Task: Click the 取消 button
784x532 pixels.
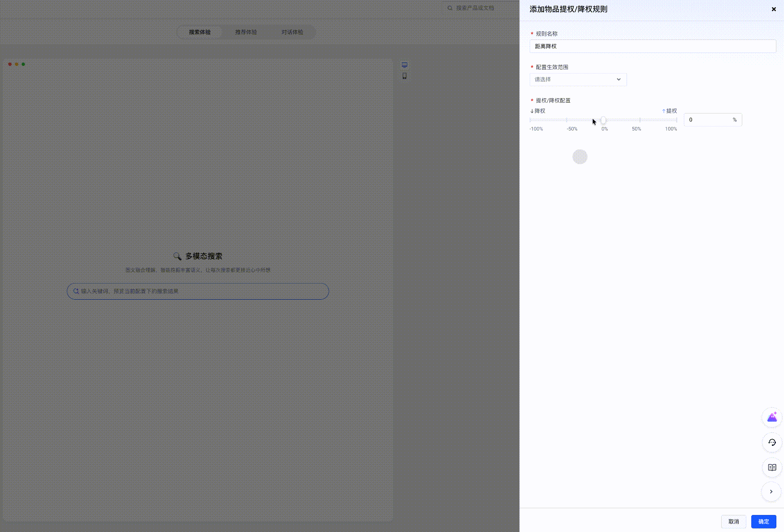Action: (x=734, y=522)
